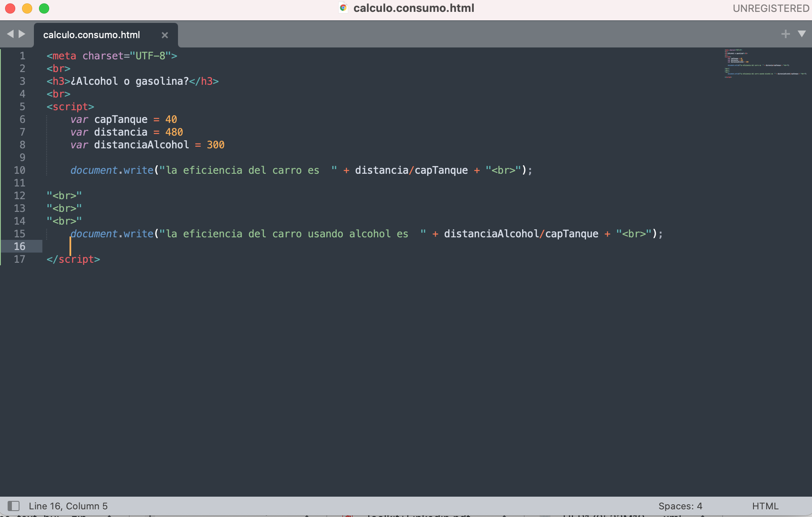Click the minimap code preview
The width and height of the screenshot is (812, 517).
pyautogui.click(x=765, y=64)
